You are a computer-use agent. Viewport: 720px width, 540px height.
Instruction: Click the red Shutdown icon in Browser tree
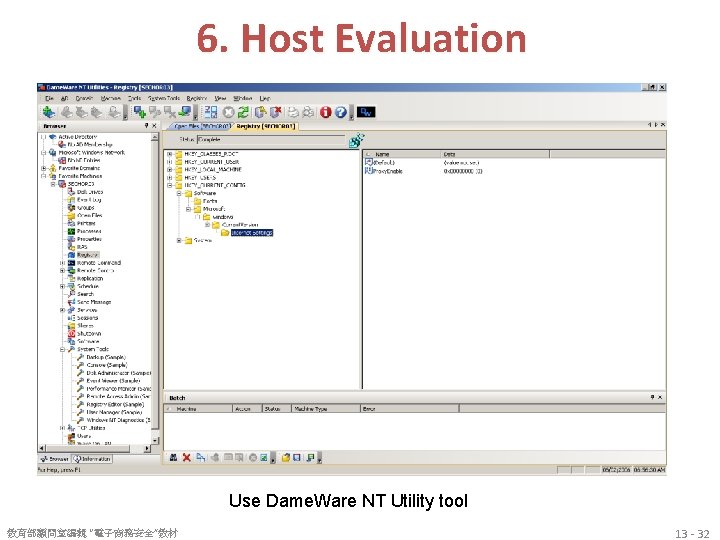(71, 333)
